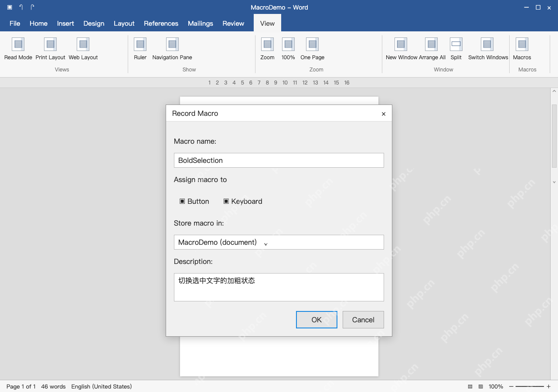558x392 pixels.
Task: Open the Macros ribbon icon
Action: point(522,44)
